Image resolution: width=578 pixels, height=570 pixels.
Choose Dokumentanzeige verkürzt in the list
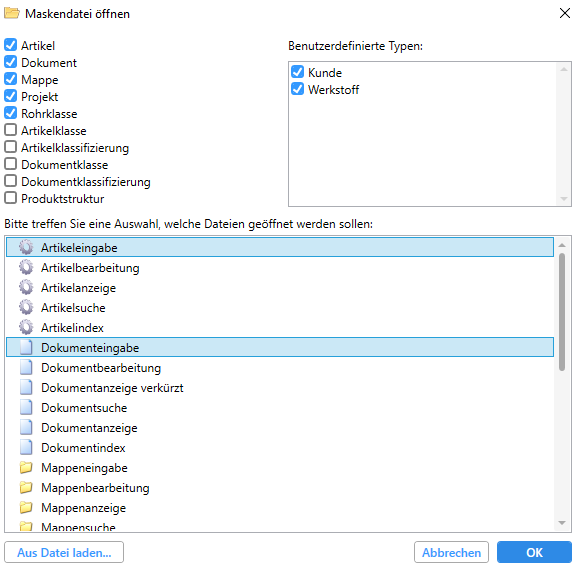(280, 387)
